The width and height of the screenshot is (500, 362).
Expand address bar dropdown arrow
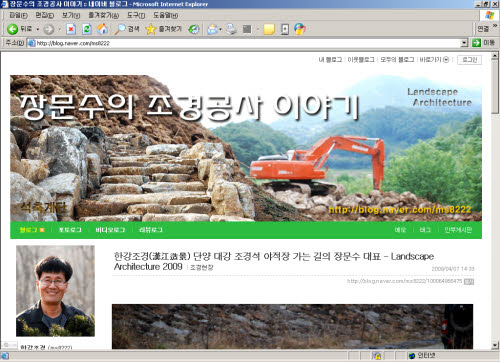point(464,43)
